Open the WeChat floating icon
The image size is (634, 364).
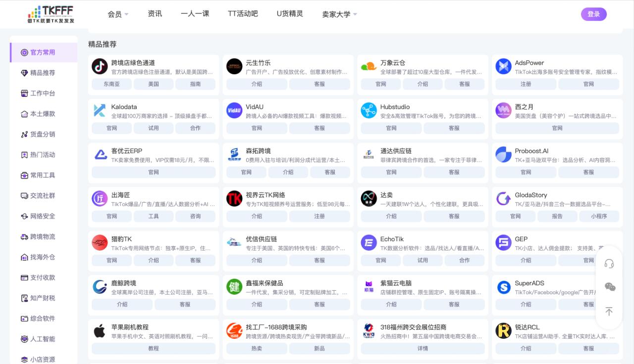click(610, 287)
